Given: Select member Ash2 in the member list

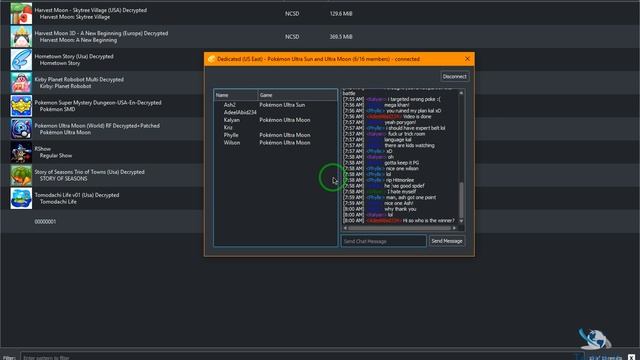Looking at the screenshot, I should pos(229,105).
